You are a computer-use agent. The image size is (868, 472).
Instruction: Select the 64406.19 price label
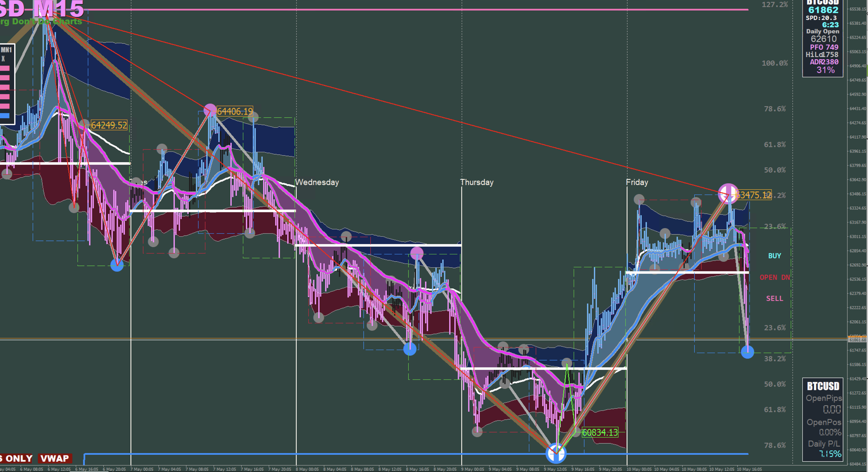click(234, 111)
